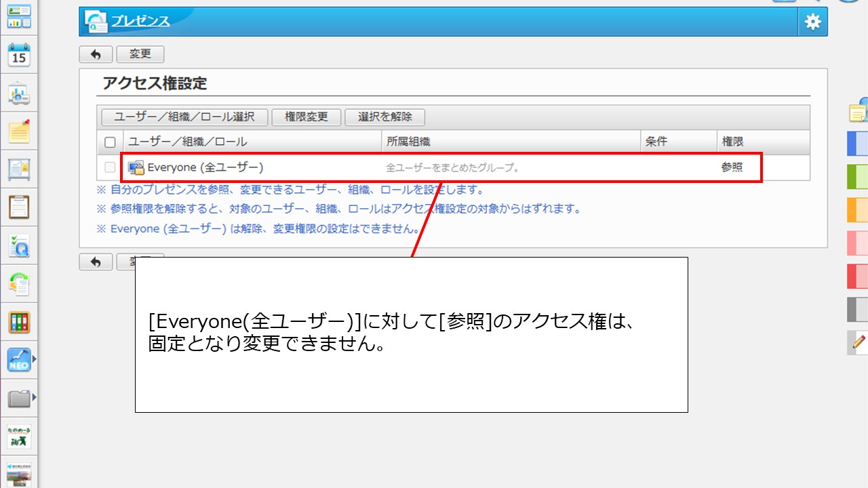
Task: Click the 選択を解除 button
Action: [384, 117]
